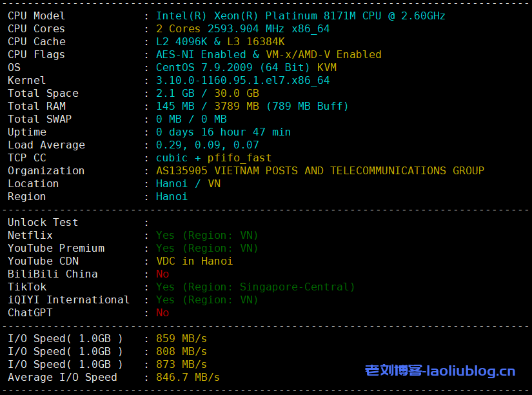This screenshot has height=395, width=532.
Task: Click the YouTube CDN 'VDC in Hanoi' value
Action: coord(194,261)
